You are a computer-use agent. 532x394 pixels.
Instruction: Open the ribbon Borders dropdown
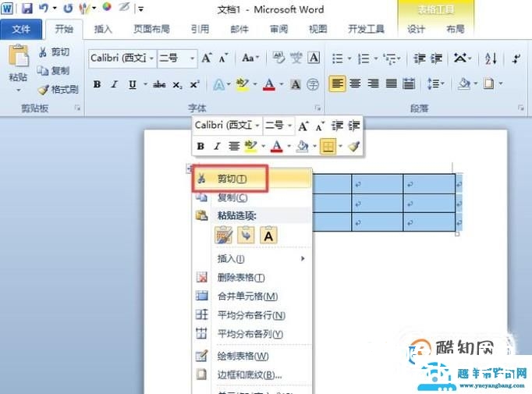click(501, 83)
